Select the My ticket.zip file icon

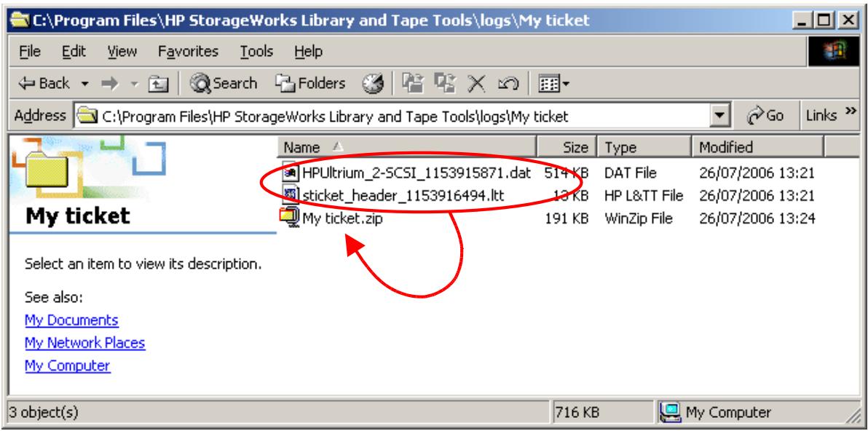[x=290, y=217]
